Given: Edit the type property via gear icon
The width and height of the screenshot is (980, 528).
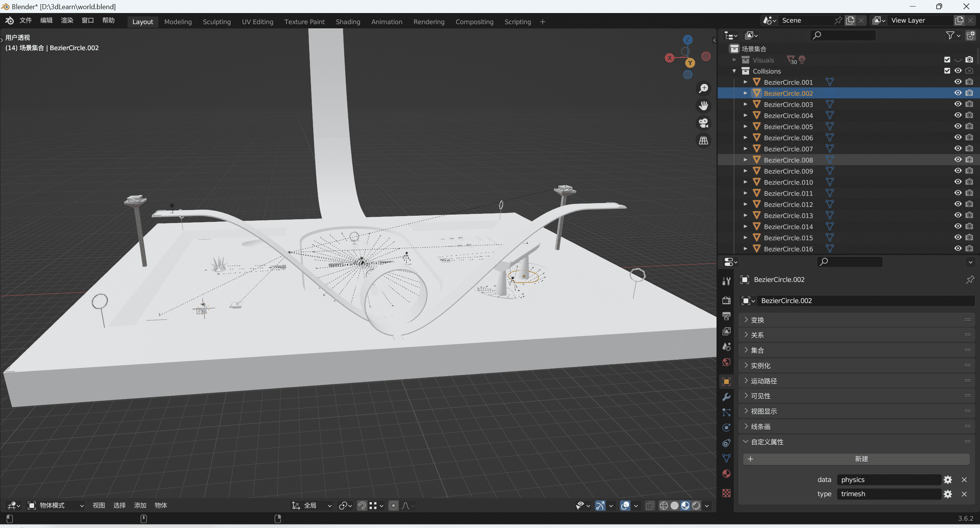Looking at the screenshot, I should pos(948,494).
